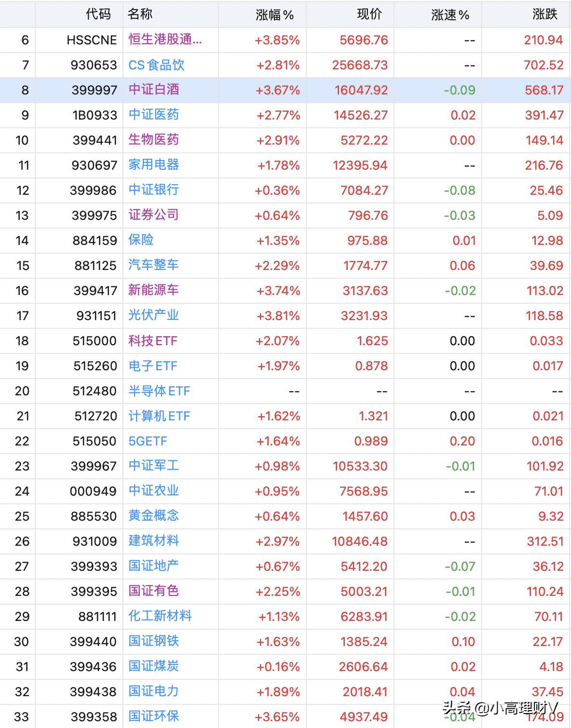Screen dimensions: 571x728
Task: Select the 中证农业 index
Action: pos(154,491)
